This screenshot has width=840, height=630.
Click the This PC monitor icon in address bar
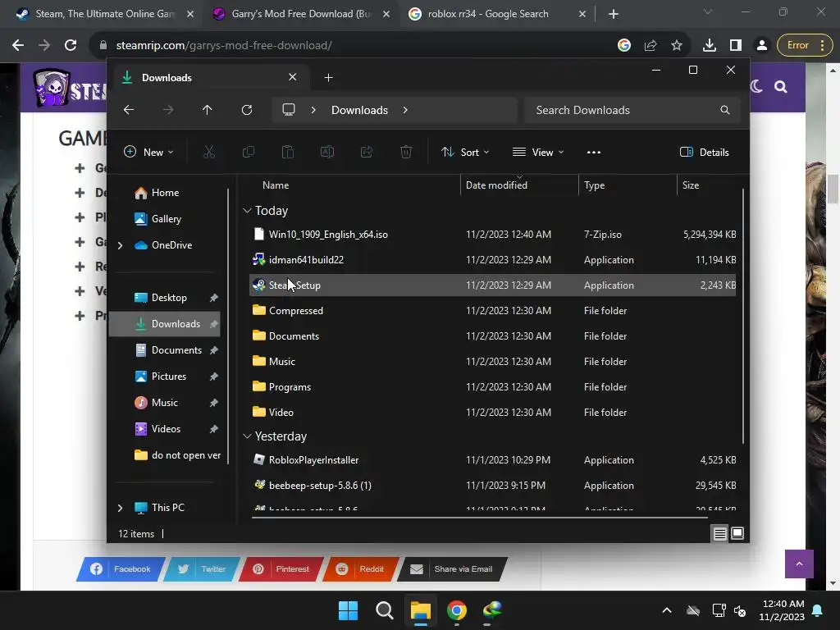[289, 110]
